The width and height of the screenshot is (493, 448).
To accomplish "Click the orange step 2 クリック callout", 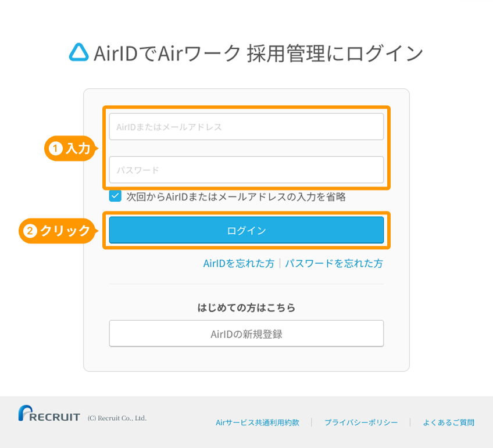I will coord(58,231).
